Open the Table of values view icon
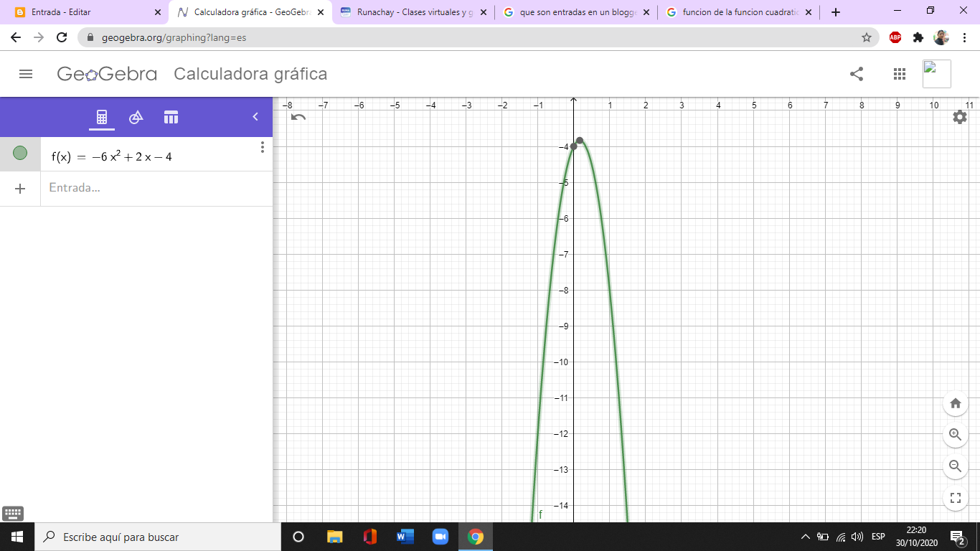This screenshot has width=980, height=551. [171, 117]
